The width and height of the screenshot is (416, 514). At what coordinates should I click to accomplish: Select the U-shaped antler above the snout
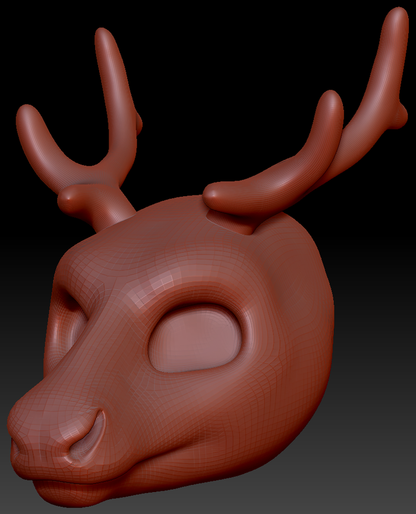pos(79,130)
